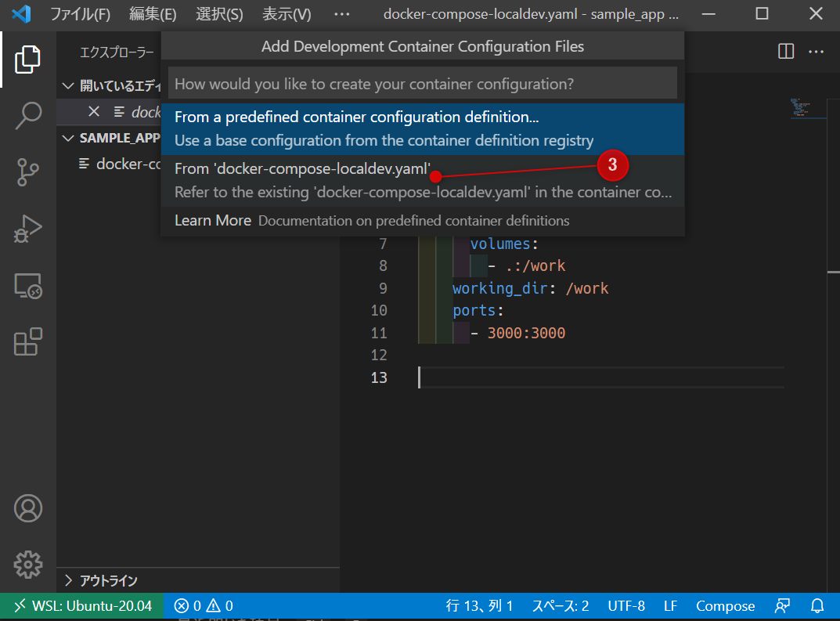The height and width of the screenshot is (621, 840).
Task: Open the menu bar overflow ellipsis
Action: click(x=342, y=14)
